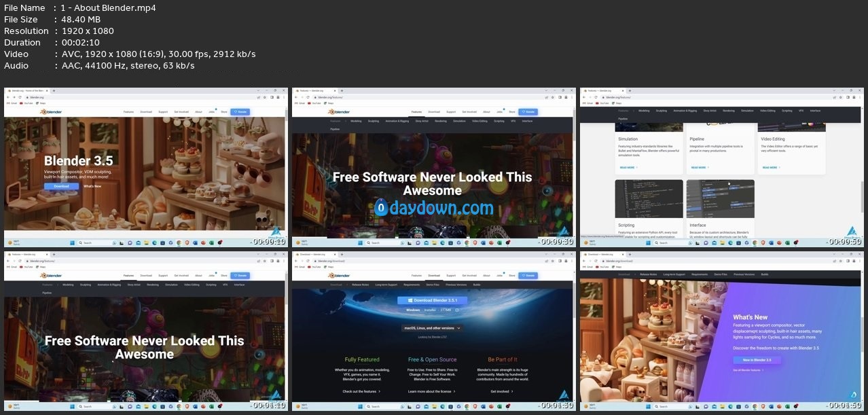In the 00:00:10 frame, open the Download nav item

146,111
